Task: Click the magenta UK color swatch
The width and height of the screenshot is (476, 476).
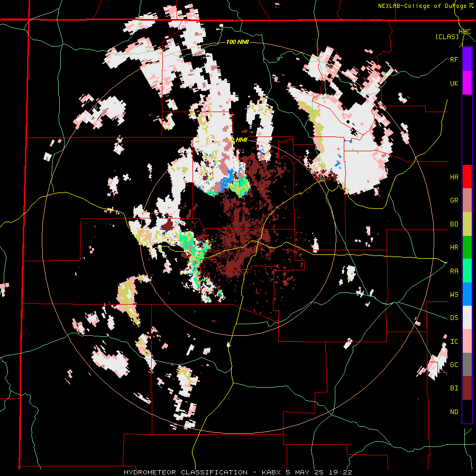Action: tap(467, 83)
